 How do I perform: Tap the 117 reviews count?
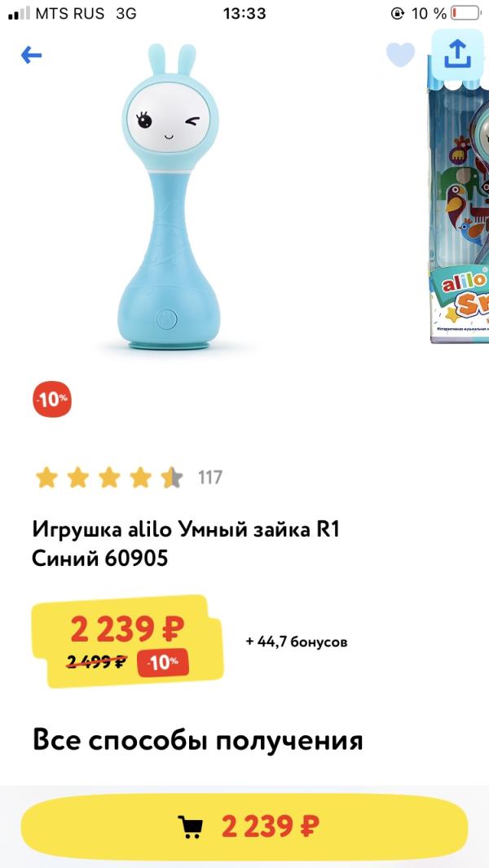point(210,477)
